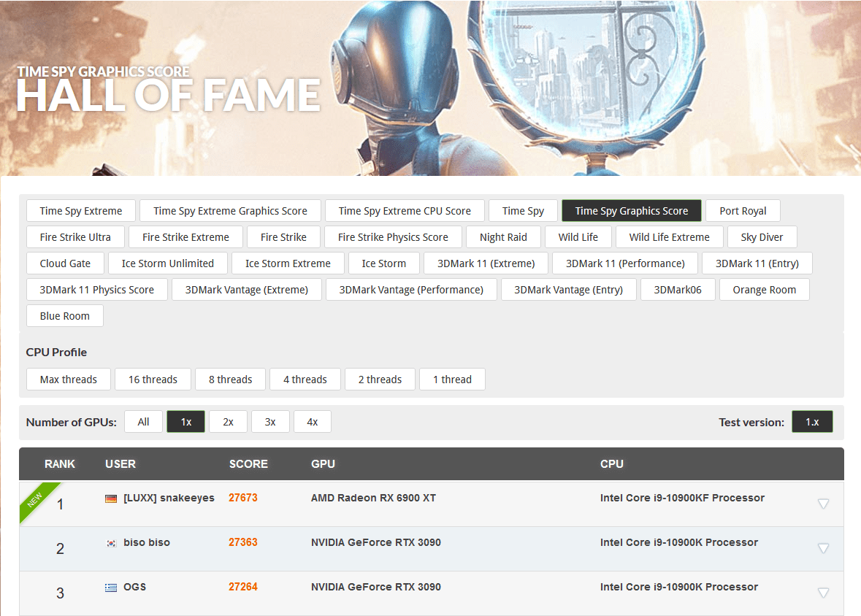The height and width of the screenshot is (616, 861).
Task: Select the Time Spy Extreme benchmark tab
Action: click(81, 211)
